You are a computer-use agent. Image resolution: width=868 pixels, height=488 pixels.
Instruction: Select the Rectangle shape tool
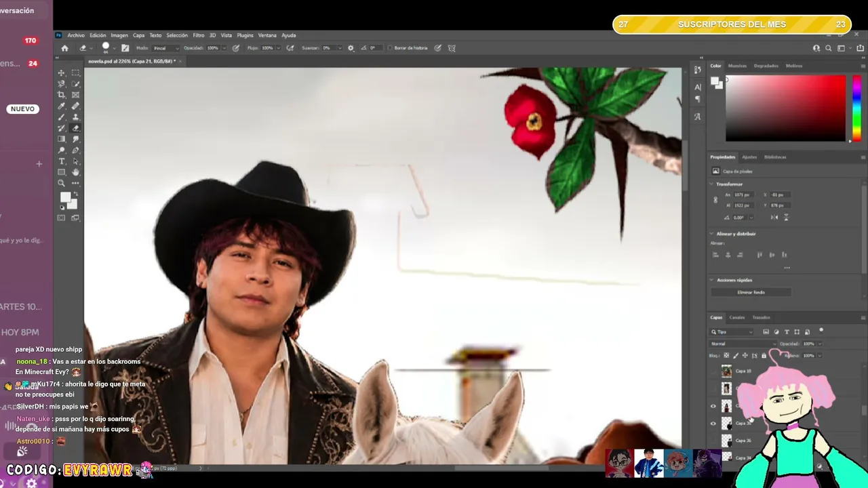click(x=62, y=172)
